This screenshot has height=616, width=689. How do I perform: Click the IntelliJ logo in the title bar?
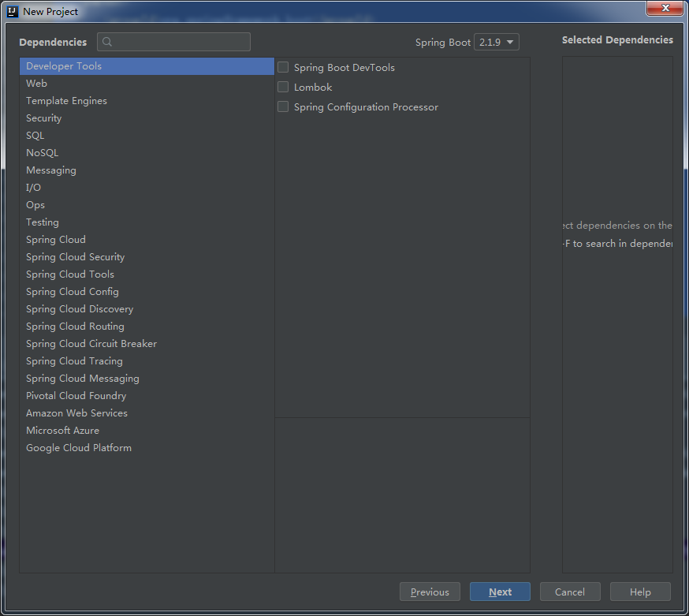click(x=13, y=11)
